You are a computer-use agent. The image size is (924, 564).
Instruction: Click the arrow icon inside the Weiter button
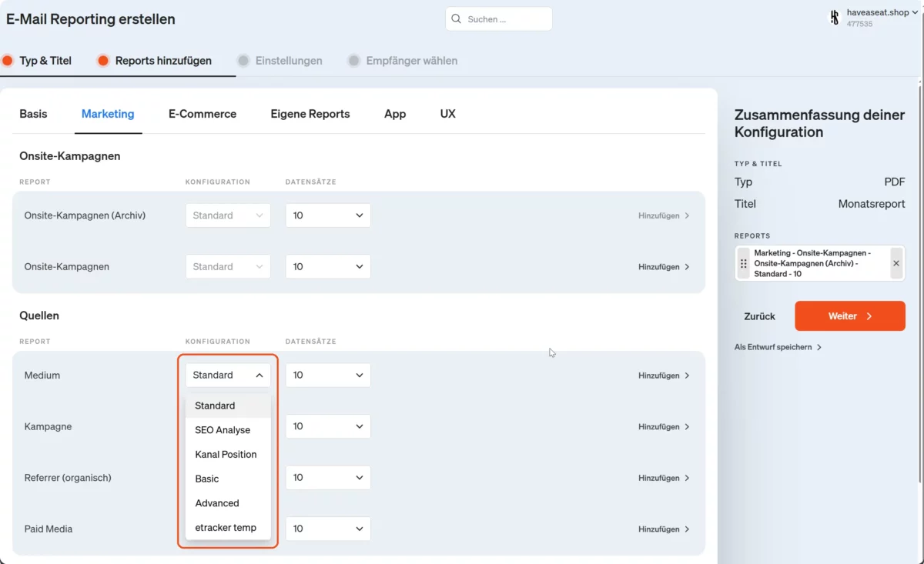point(869,316)
